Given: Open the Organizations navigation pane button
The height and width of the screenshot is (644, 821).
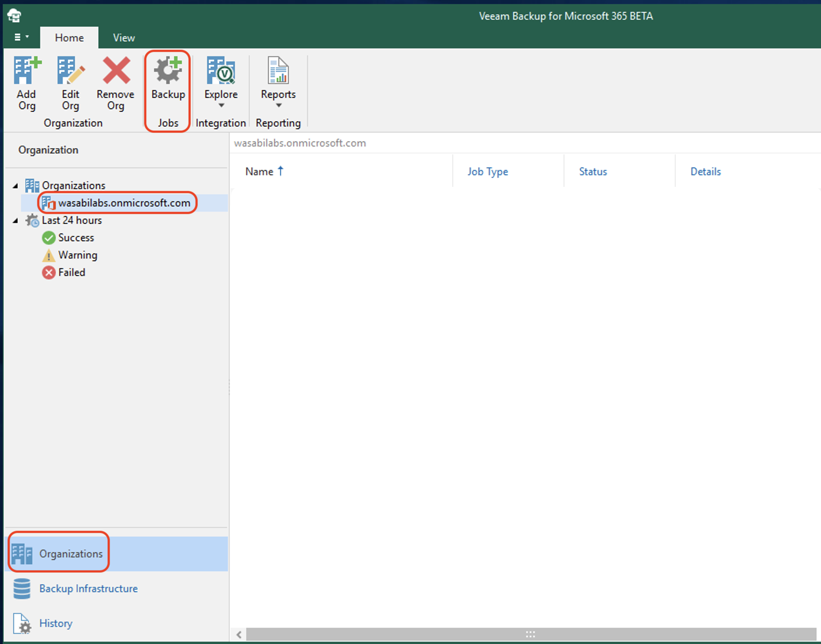Looking at the screenshot, I should [117, 554].
